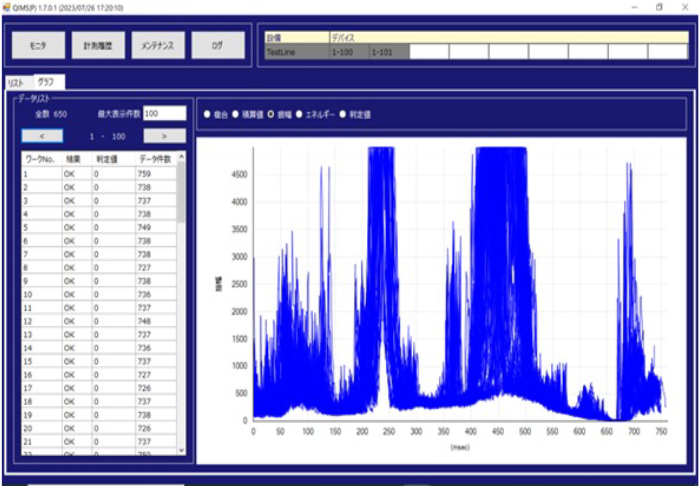Select work No. 21 row
Image resolution: width=700 pixels, height=486 pixels.
click(x=100, y=441)
